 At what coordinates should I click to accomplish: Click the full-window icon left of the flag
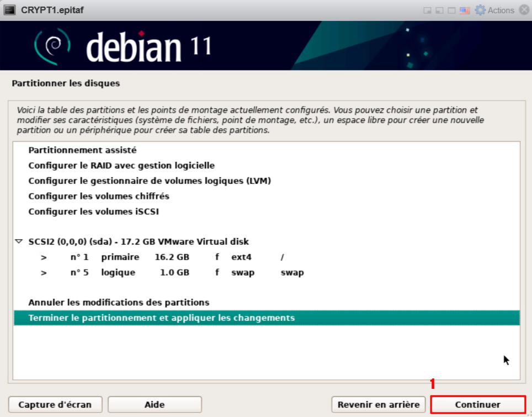(451, 10)
